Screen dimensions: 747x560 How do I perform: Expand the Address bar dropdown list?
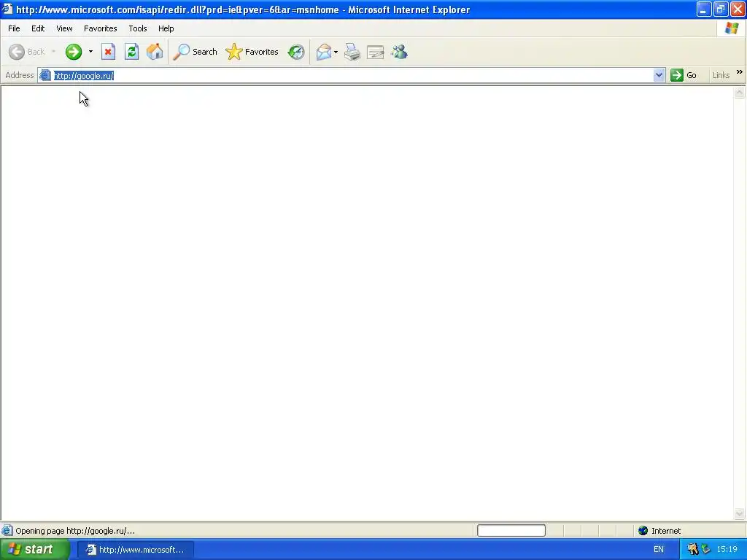[659, 75]
